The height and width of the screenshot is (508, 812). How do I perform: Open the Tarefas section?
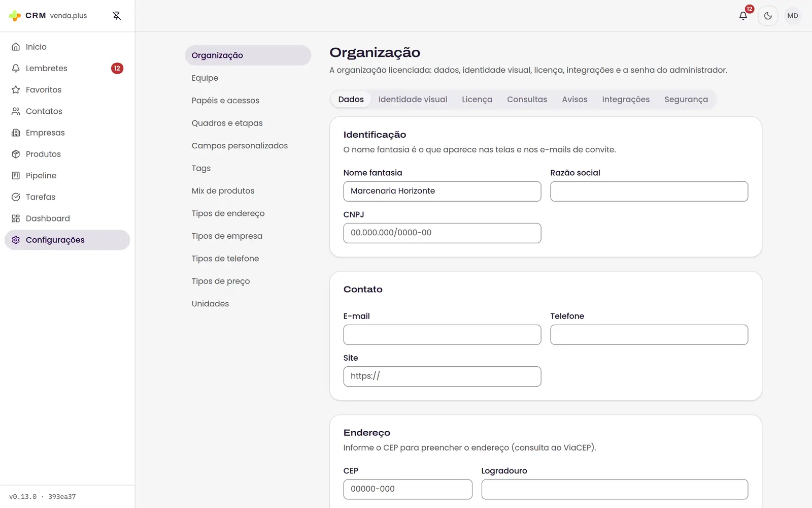pos(67,197)
